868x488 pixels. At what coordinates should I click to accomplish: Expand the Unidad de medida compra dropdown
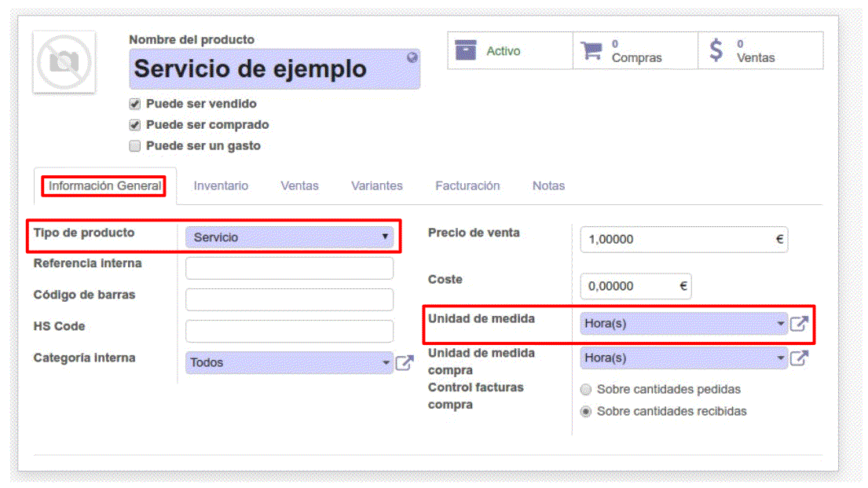coord(683,358)
